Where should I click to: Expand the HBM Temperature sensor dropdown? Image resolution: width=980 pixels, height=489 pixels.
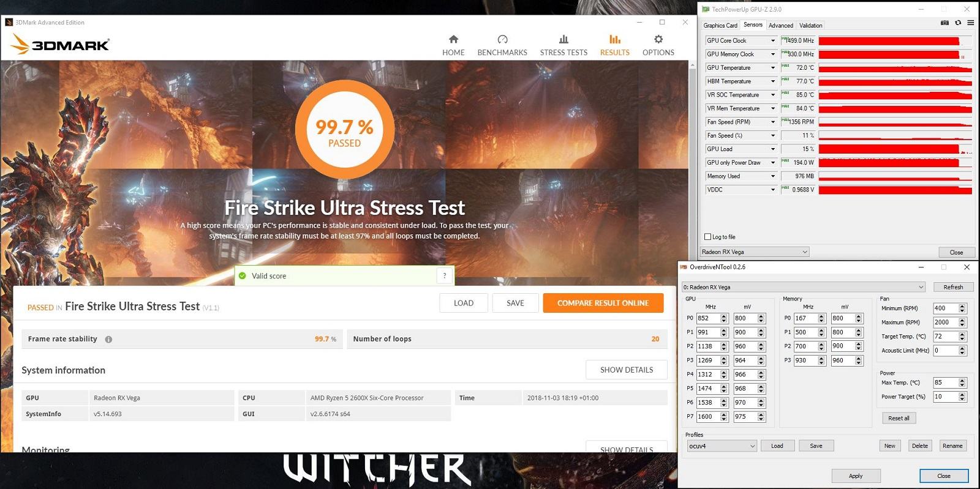pos(773,81)
